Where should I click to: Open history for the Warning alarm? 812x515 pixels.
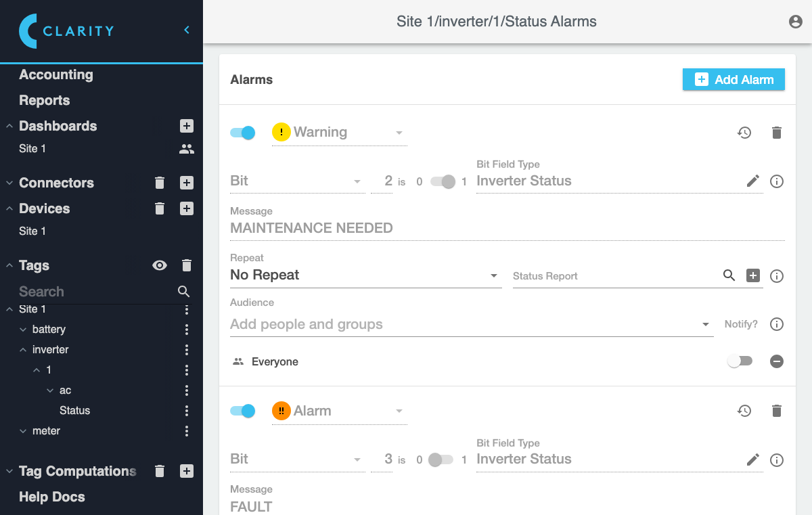tap(744, 133)
